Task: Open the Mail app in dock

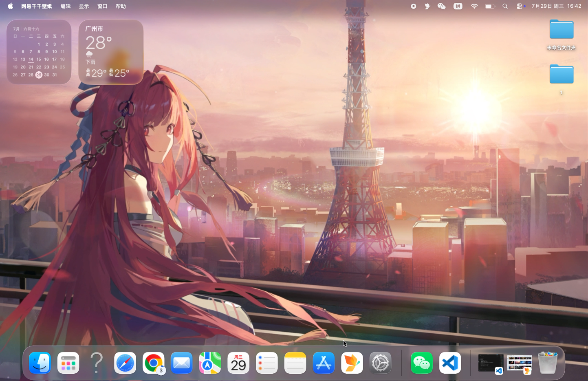Action: coord(182,363)
